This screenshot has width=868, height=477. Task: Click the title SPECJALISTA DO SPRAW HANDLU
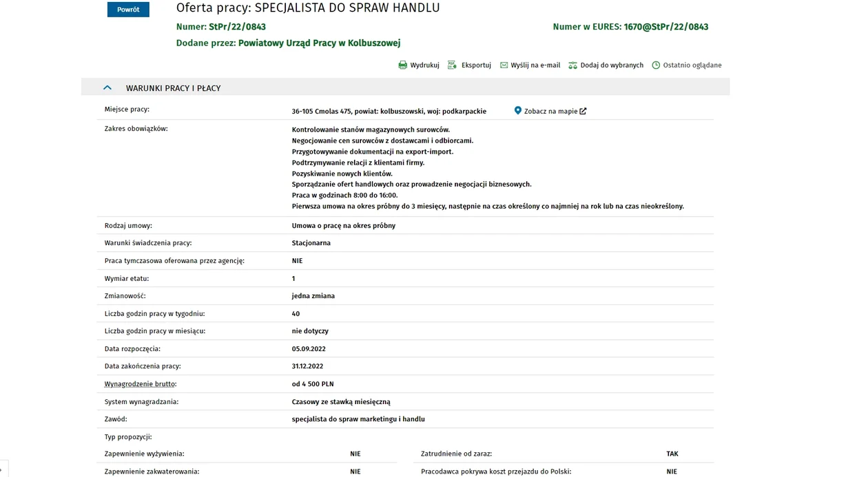click(x=347, y=8)
